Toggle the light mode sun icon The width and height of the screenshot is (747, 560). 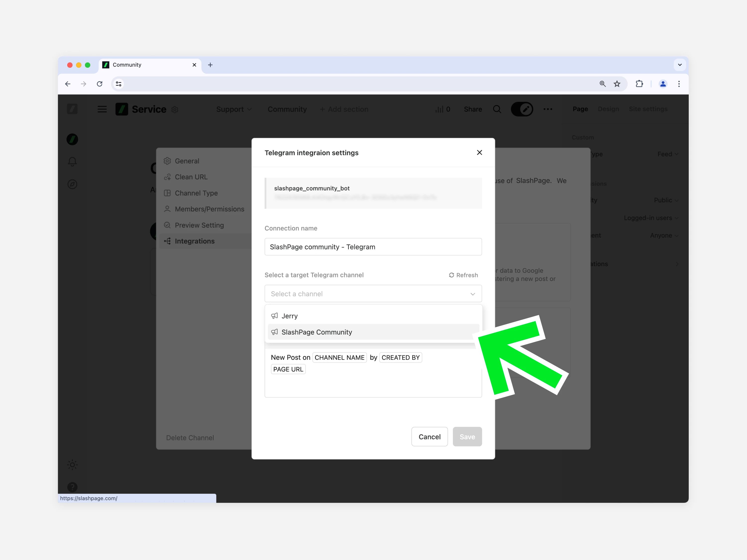pyautogui.click(x=72, y=465)
